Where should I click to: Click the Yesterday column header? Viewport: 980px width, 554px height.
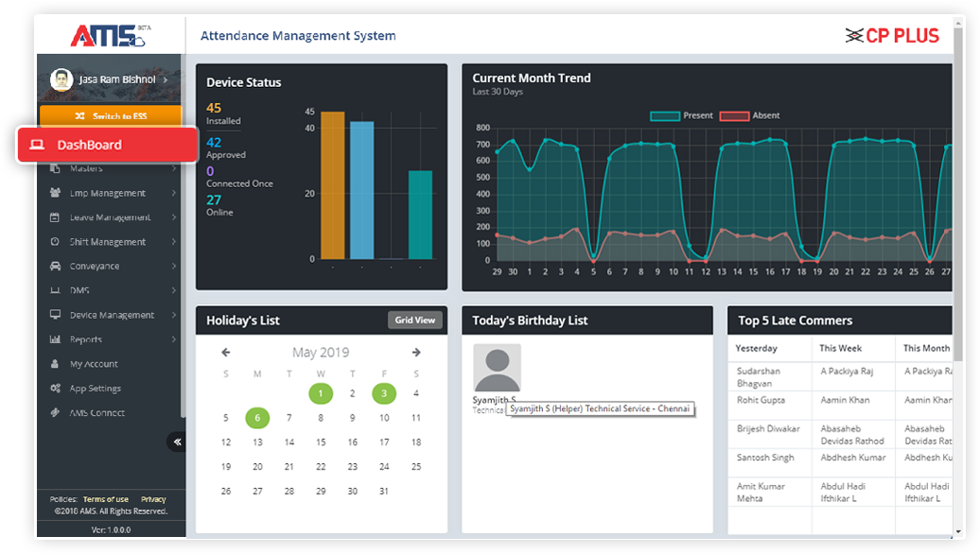[756, 348]
